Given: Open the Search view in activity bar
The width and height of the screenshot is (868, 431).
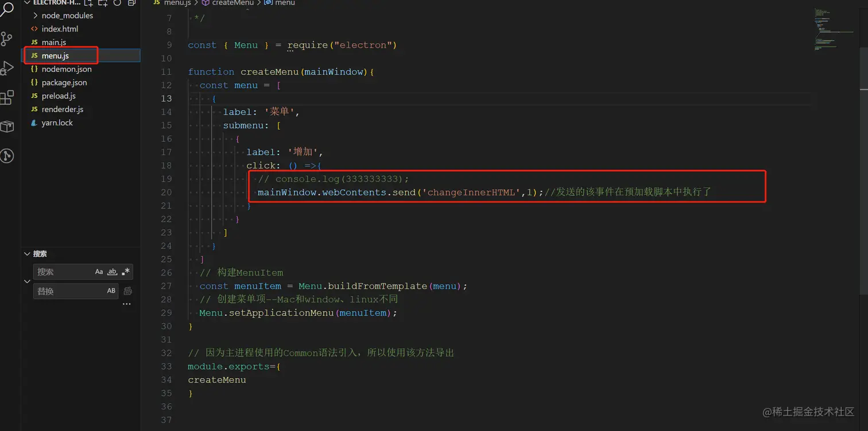Looking at the screenshot, I should 7,10.
